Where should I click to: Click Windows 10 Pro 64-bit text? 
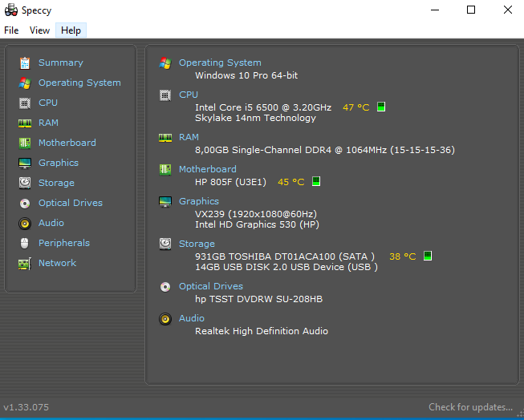point(246,75)
